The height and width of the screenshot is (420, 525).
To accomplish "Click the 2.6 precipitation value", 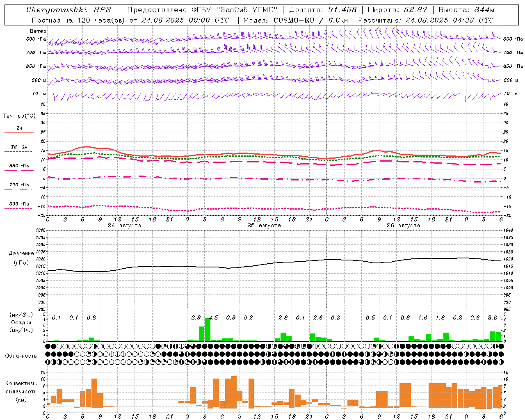I will click(x=318, y=318).
